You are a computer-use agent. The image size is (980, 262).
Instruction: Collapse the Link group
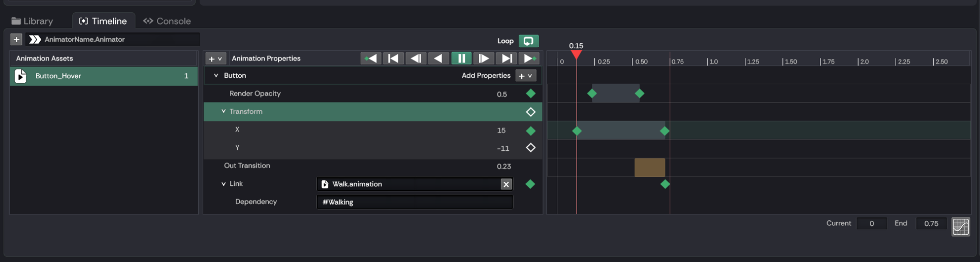pyautogui.click(x=223, y=184)
